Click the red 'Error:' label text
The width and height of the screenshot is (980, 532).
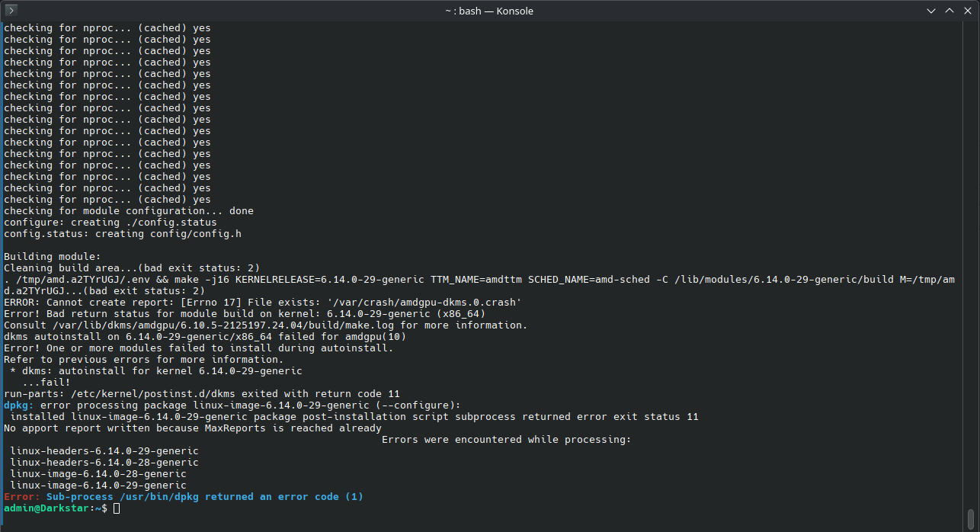[22, 497]
